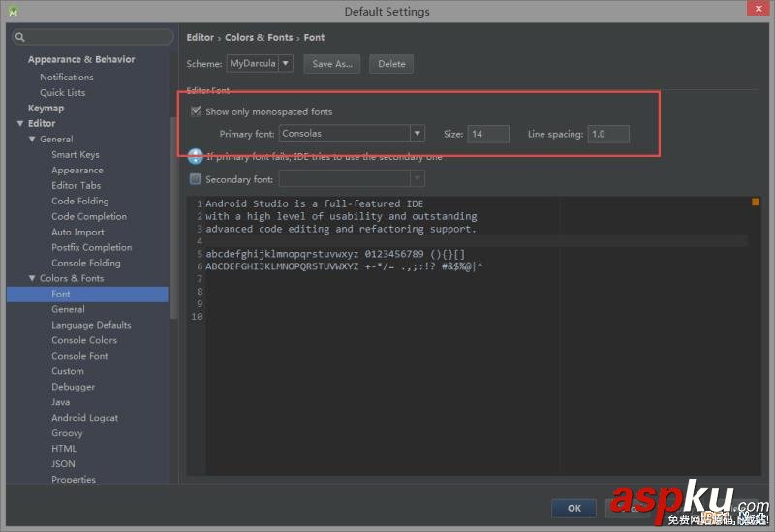This screenshot has height=532, width=775.
Task: Open Appearance under Editor General
Action: click(77, 171)
